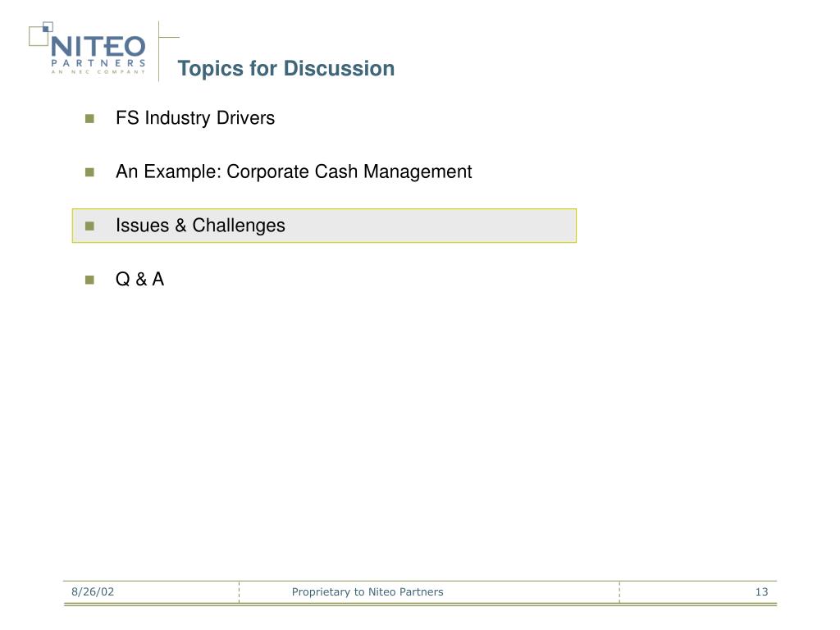Click the bullet square beside FS Industry Drivers

pyautogui.click(x=89, y=118)
